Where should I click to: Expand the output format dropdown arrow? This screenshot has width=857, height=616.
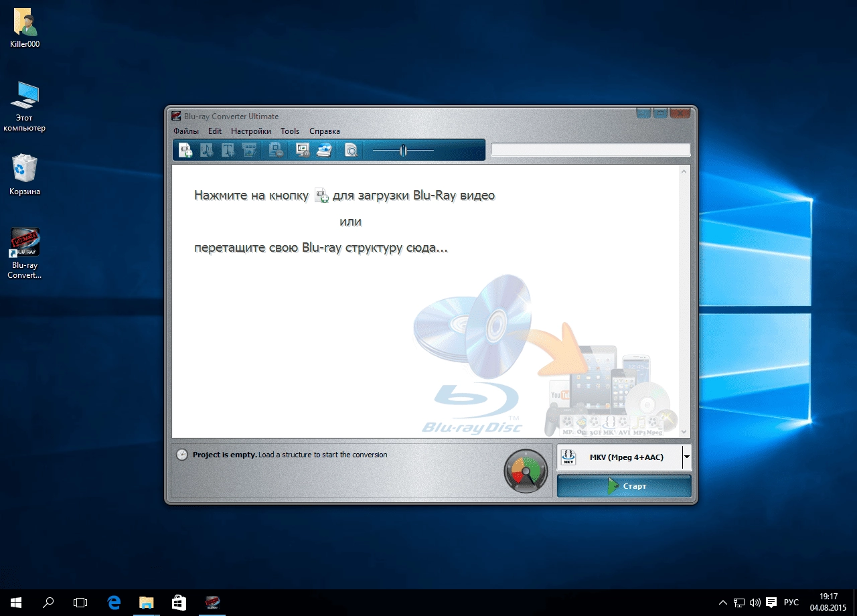tap(686, 458)
